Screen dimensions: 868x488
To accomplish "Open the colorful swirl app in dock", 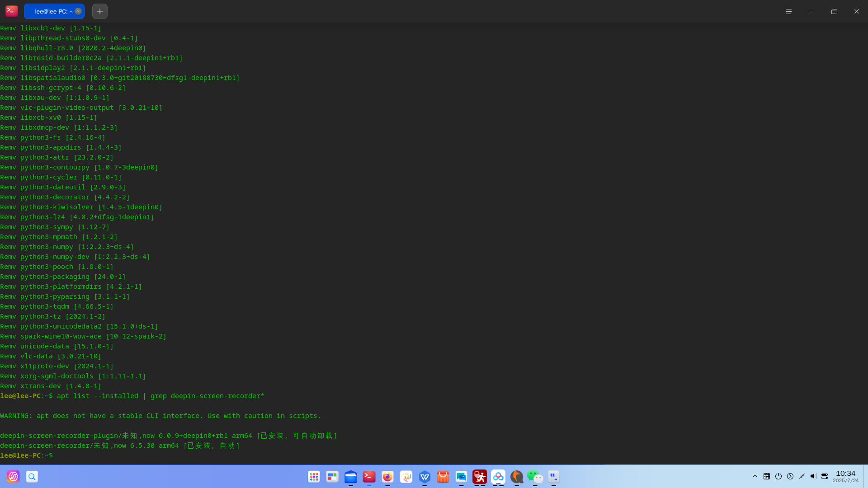I will [406, 476].
